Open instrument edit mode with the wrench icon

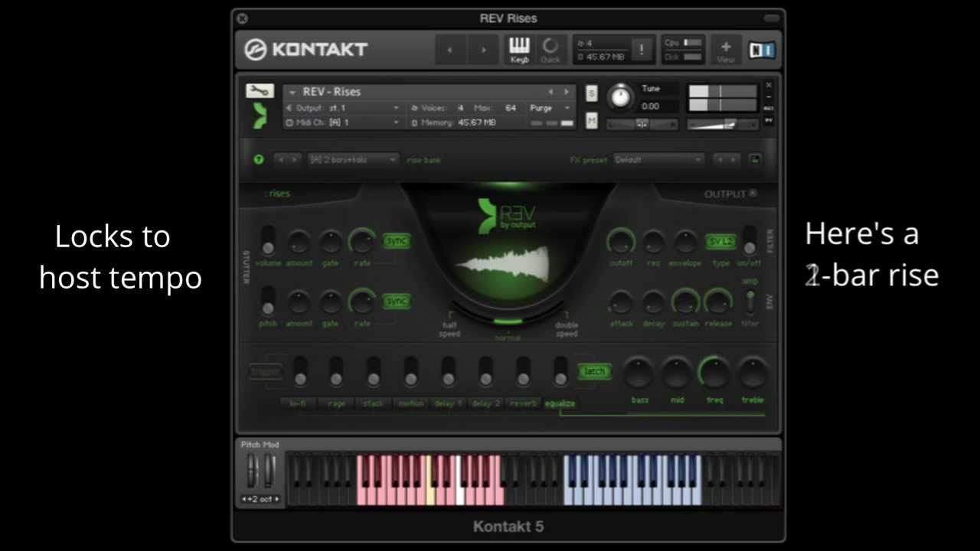(260, 91)
